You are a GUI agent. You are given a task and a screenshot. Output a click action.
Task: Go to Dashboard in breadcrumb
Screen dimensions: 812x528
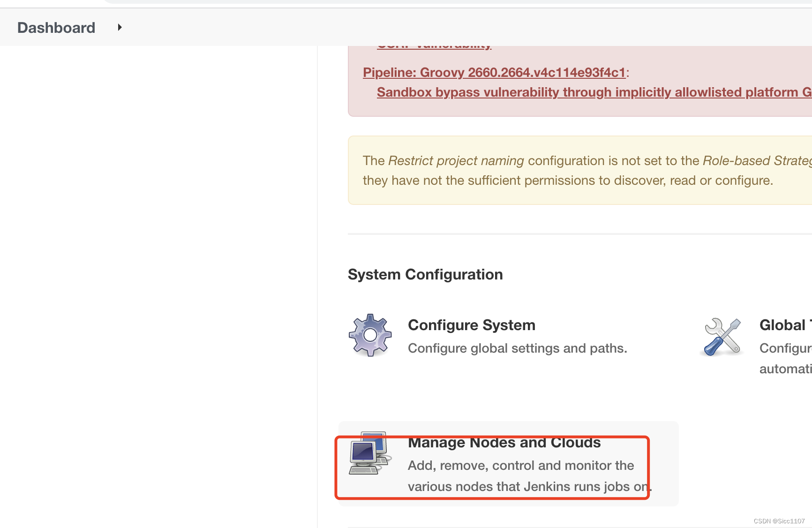pos(56,28)
